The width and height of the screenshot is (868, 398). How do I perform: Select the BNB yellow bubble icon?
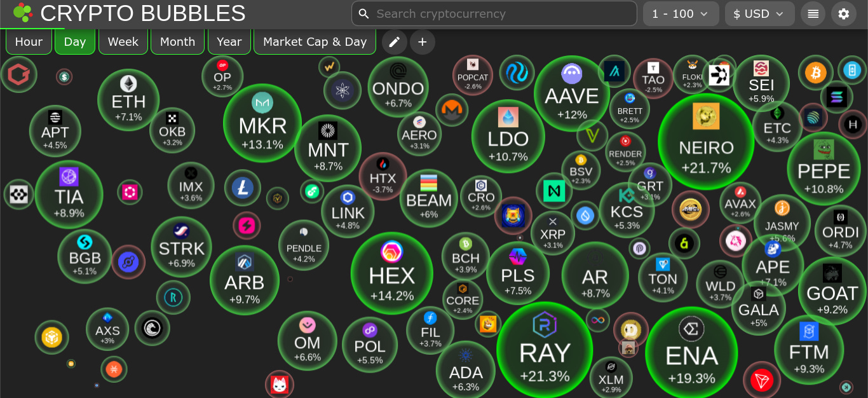pyautogui.click(x=51, y=337)
